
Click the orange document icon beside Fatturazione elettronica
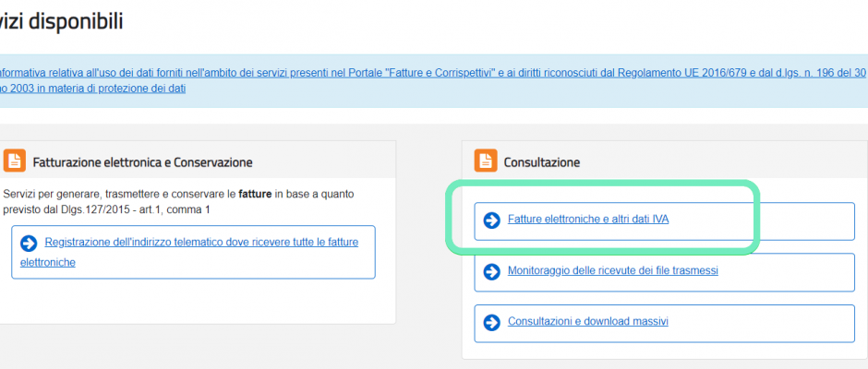click(x=14, y=161)
